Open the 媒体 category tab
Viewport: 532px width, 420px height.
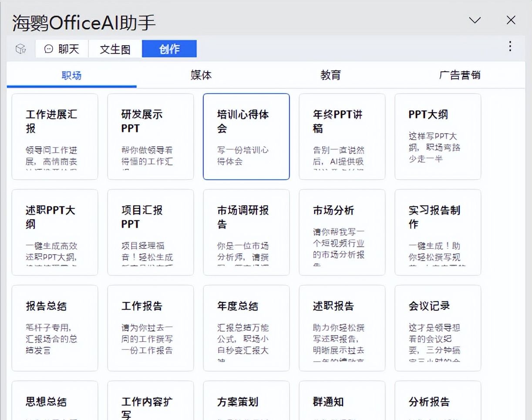[x=201, y=75]
